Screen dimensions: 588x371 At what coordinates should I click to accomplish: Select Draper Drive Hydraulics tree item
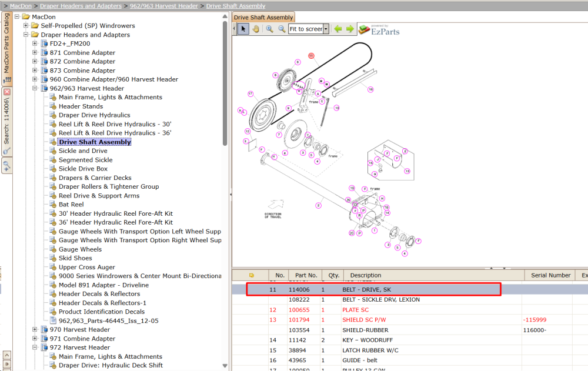coord(95,115)
